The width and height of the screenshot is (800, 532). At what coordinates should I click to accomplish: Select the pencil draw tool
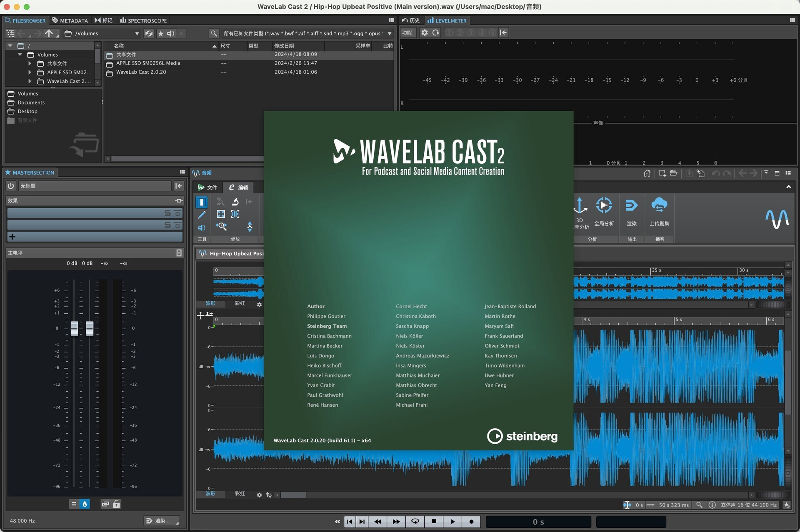point(202,215)
